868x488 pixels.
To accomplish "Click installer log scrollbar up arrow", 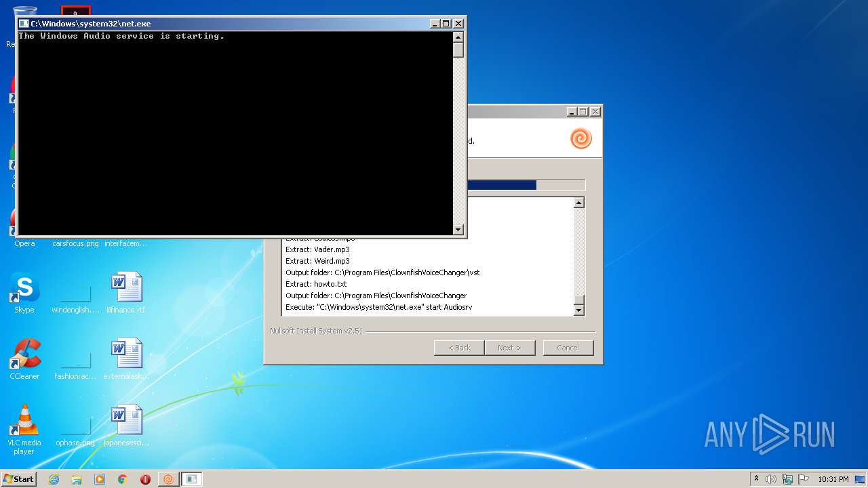I will tap(579, 203).
